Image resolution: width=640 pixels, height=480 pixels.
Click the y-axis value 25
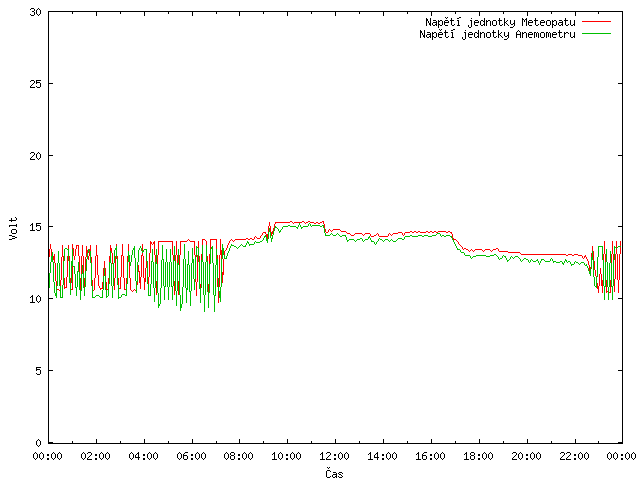[36, 84]
